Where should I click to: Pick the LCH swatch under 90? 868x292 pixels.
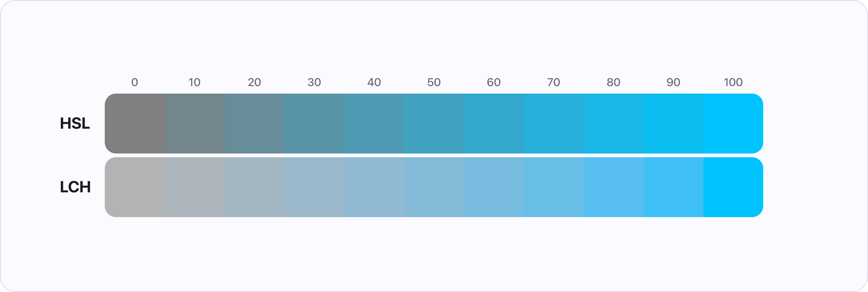point(673,187)
